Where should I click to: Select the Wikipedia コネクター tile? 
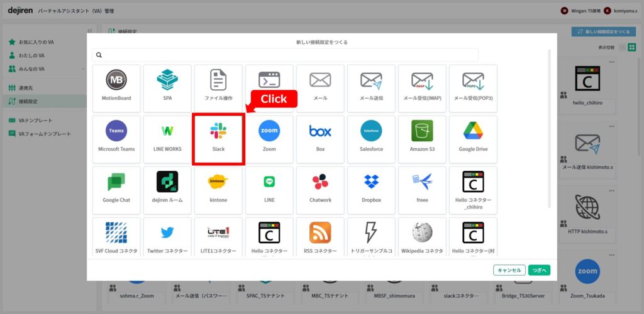(422, 237)
